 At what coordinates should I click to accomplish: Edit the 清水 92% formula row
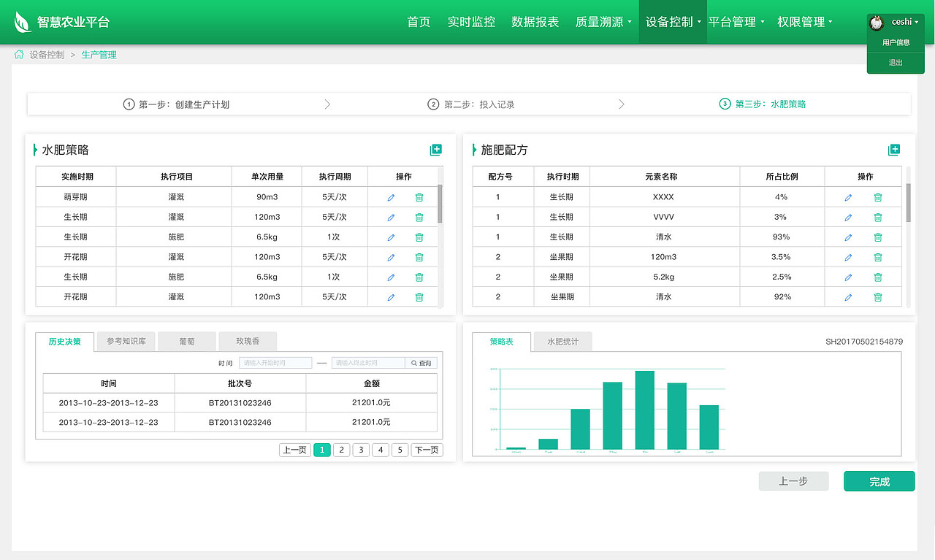pos(848,297)
